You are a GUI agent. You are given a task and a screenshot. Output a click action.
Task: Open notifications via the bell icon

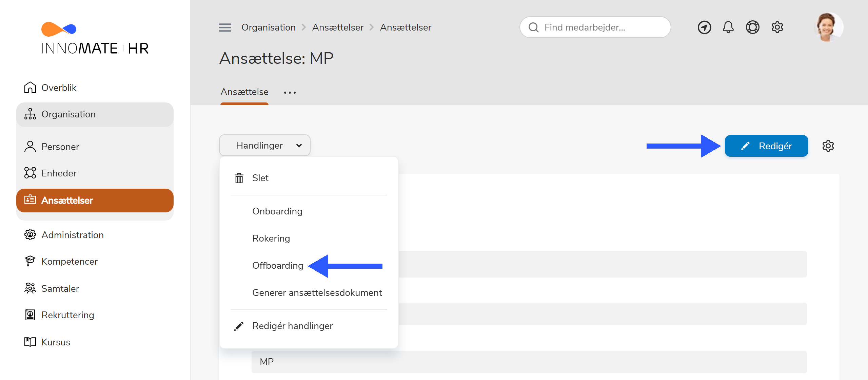click(x=728, y=27)
